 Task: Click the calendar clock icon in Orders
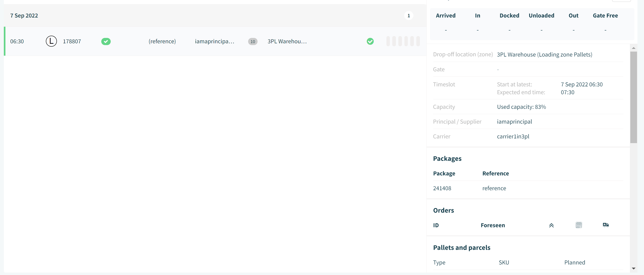point(579,225)
